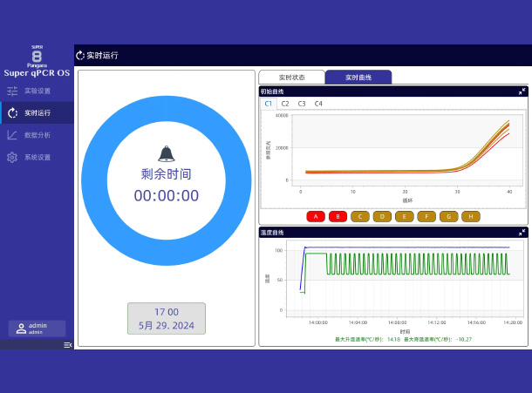Click the alarm bell icon
The height and width of the screenshot is (393, 532).
point(166,154)
